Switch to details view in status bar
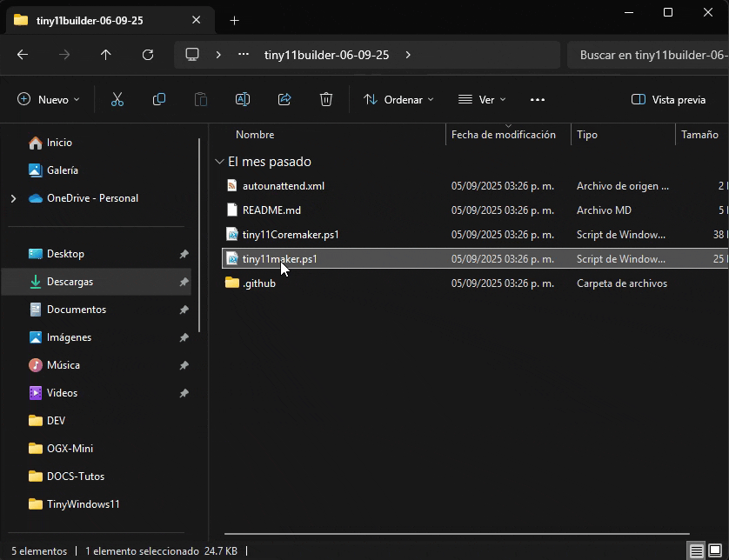 697,551
